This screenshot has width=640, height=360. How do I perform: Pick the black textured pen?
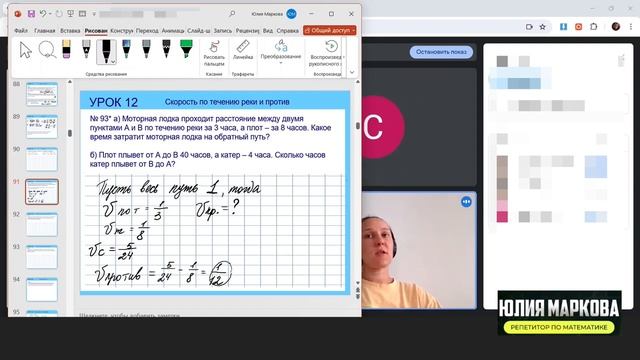pyautogui.click(x=166, y=49)
